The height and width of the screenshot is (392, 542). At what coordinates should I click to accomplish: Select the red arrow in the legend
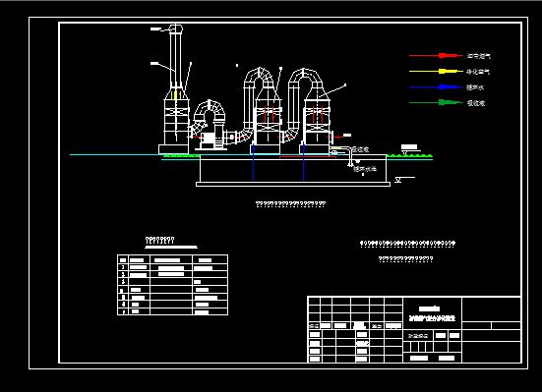(x=436, y=55)
